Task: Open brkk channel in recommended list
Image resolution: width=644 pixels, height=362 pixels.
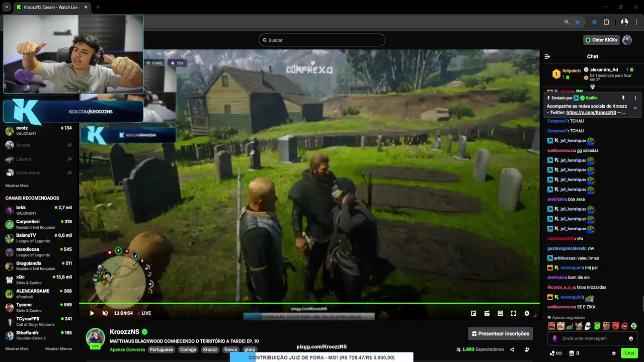Action: pos(39,210)
